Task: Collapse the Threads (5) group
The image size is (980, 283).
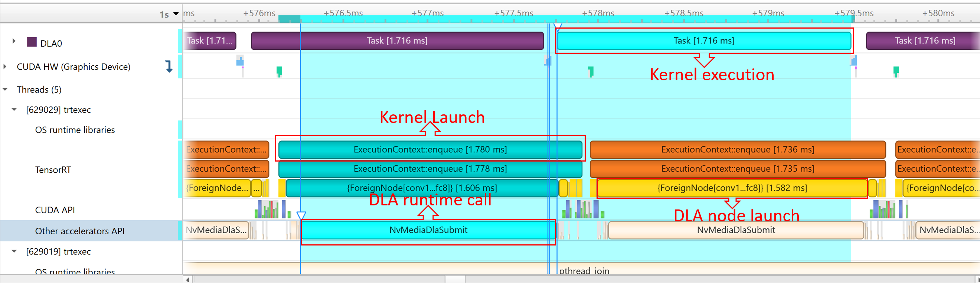Action: (x=5, y=90)
